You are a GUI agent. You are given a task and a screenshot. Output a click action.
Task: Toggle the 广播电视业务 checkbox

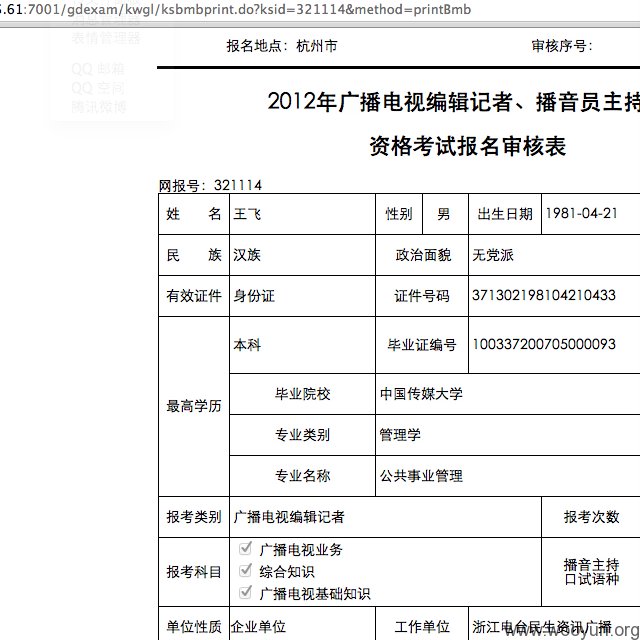(x=245, y=548)
